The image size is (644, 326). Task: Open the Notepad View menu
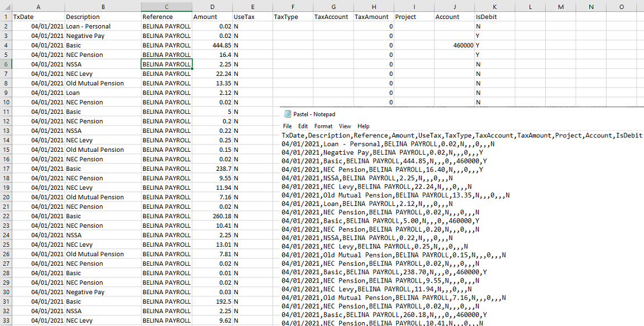pos(345,126)
